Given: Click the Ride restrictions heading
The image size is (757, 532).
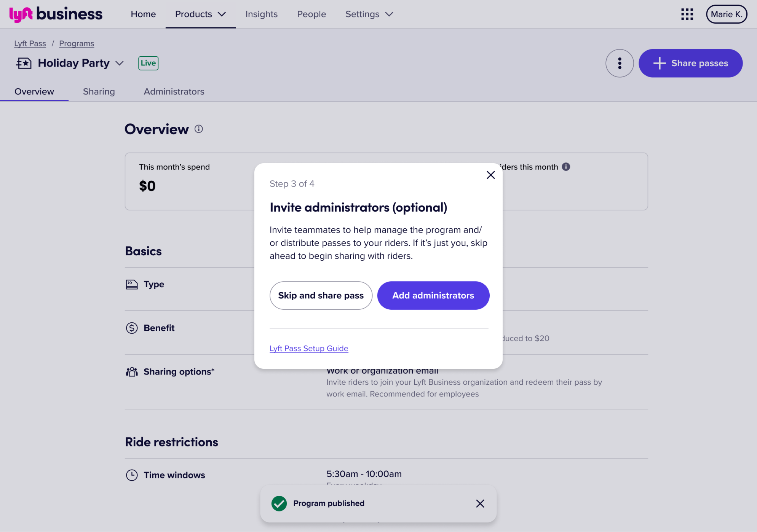Looking at the screenshot, I should [x=172, y=442].
